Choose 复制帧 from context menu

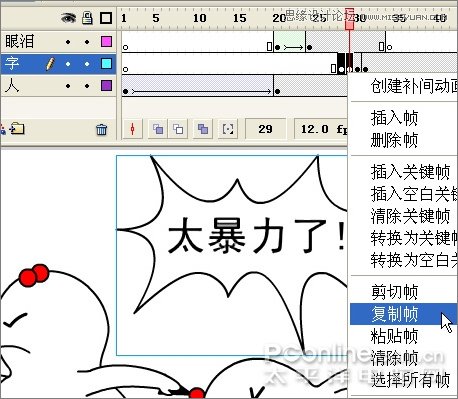403,314
